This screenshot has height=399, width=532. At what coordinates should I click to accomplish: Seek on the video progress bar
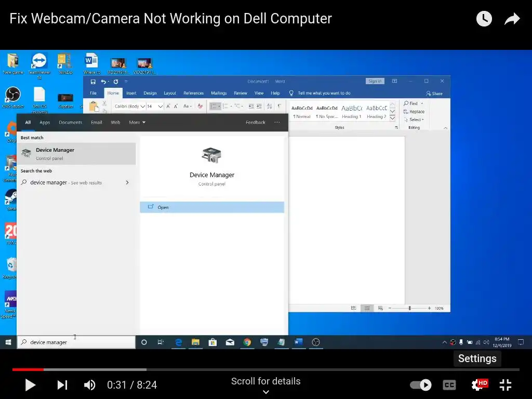tap(265, 369)
